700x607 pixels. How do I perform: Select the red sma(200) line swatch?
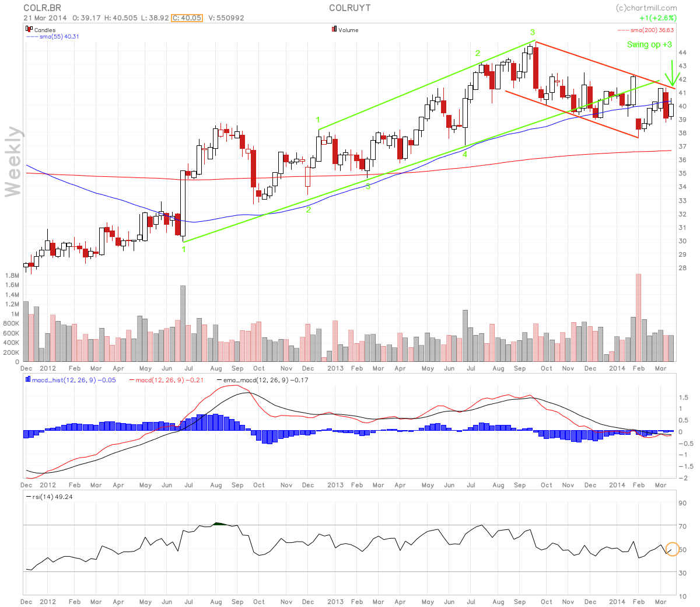[x=623, y=30]
